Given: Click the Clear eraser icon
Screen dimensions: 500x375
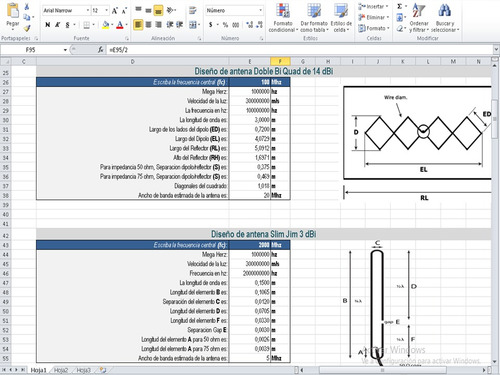Looking at the screenshot, I should pyautogui.click(x=399, y=29).
